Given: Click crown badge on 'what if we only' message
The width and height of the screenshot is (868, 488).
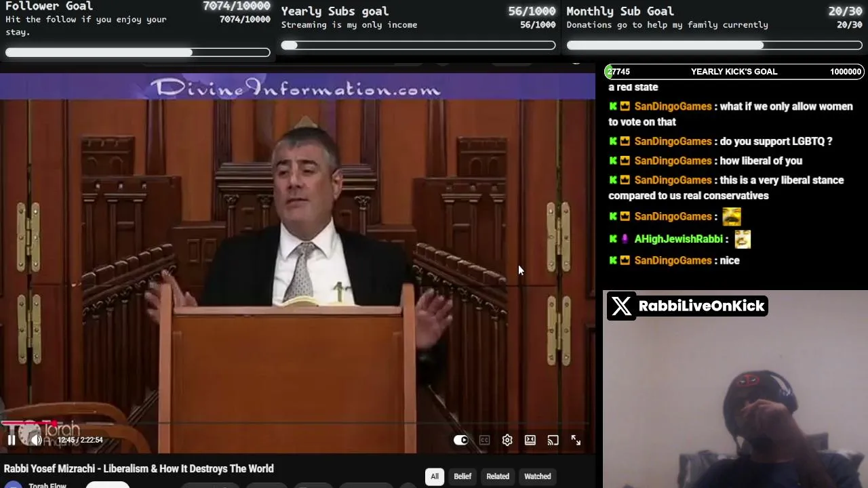Looking at the screenshot, I should click(x=625, y=106).
